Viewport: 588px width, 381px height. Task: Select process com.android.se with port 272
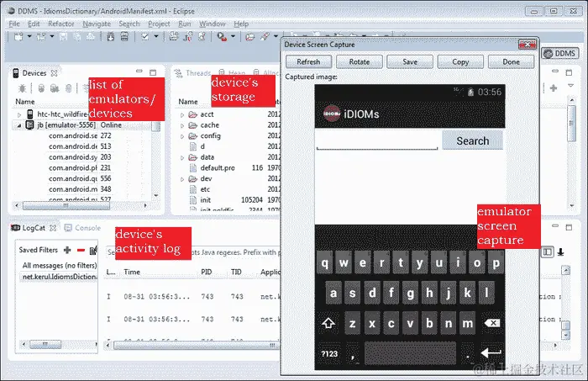[x=80, y=135]
